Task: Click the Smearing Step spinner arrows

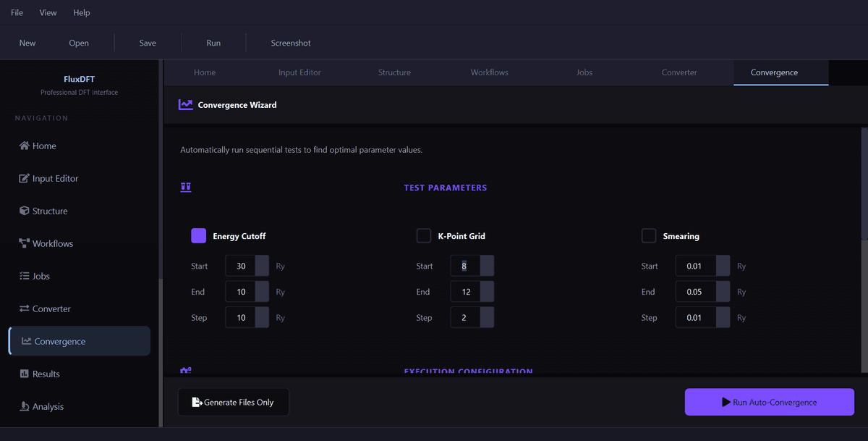Action: (x=723, y=318)
